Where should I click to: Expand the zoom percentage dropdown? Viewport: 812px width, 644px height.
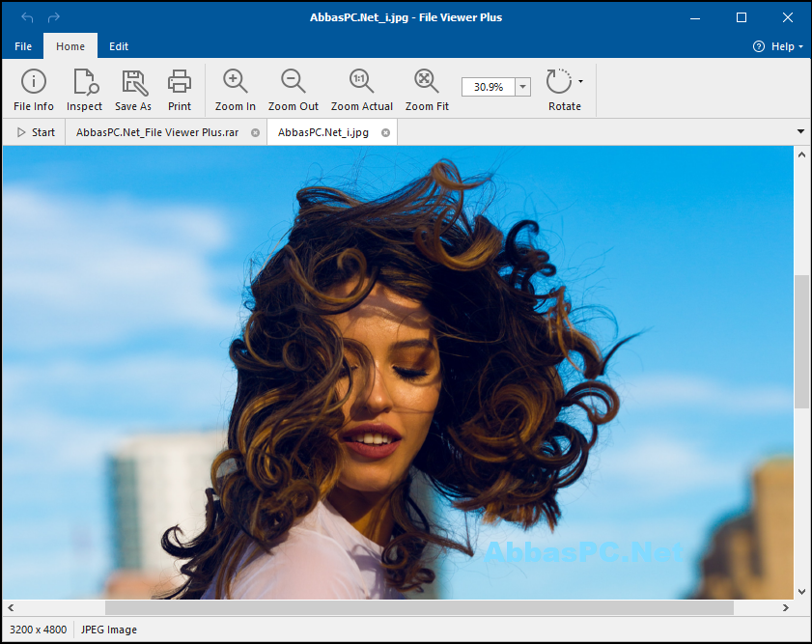coord(523,87)
